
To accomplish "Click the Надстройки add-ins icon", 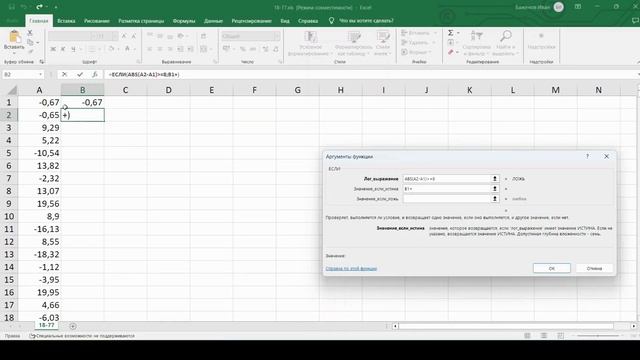I will [541, 36].
